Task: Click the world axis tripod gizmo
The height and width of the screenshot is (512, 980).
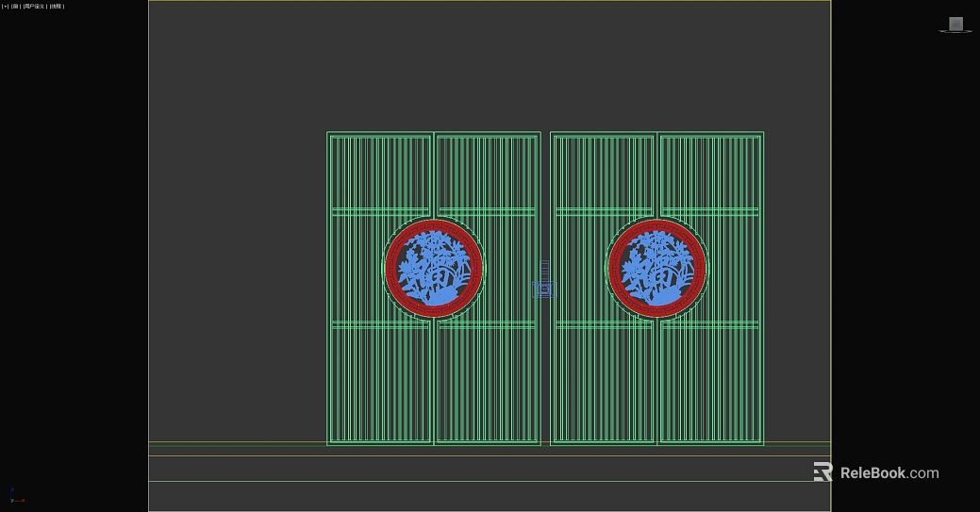Action: tap(16, 496)
